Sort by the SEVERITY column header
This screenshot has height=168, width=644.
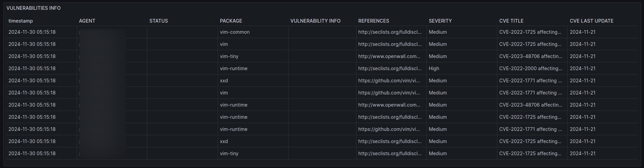440,21
